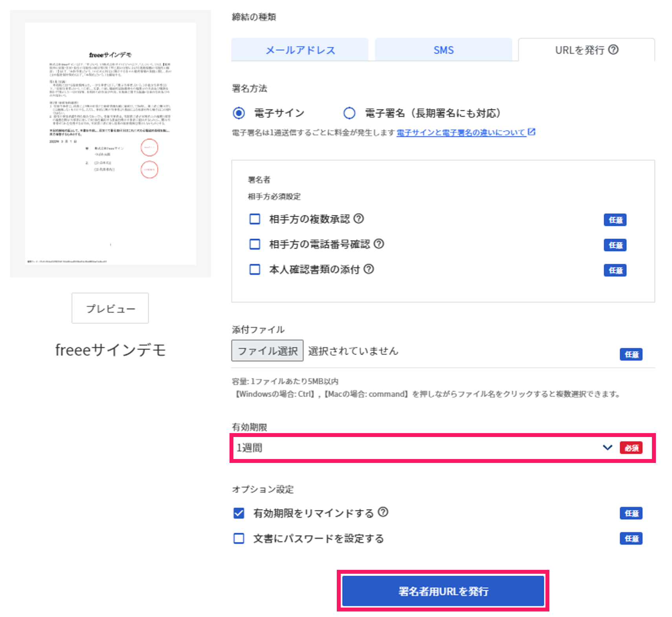
Task: Select the 電子署名 radio button
Action: tap(349, 113)
